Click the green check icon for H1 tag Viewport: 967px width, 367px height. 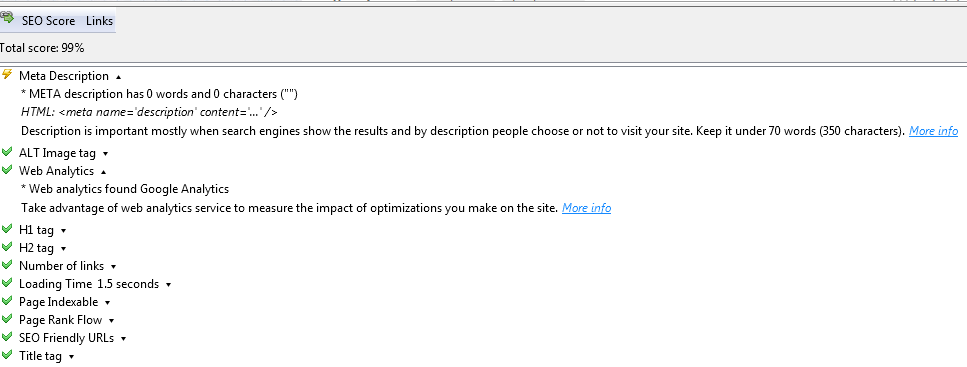pos(7,229)
